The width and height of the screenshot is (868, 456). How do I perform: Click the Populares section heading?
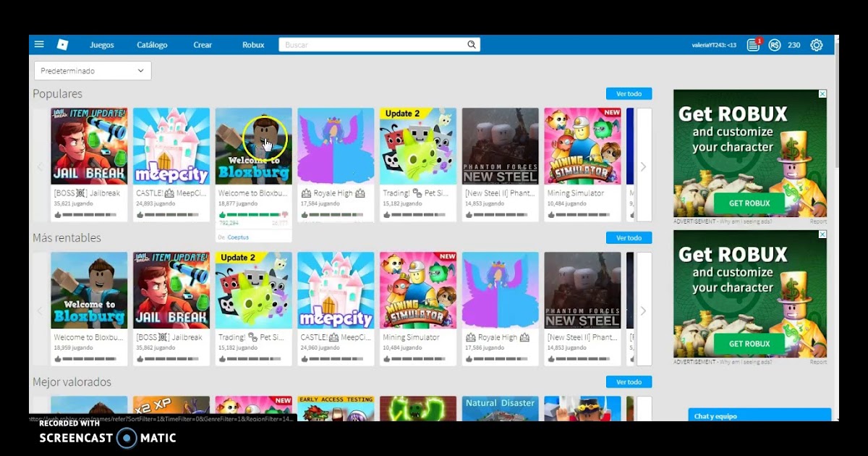tap(57, 94)
